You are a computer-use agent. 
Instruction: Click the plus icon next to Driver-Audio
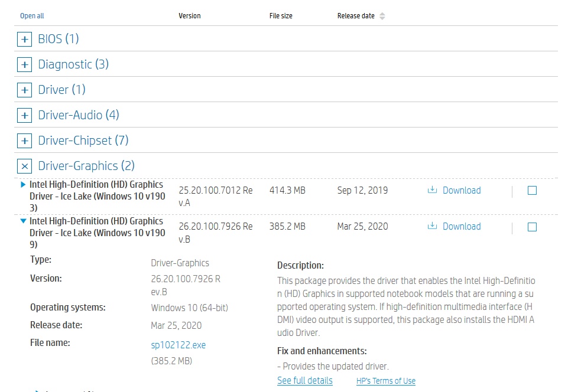click(x=24, y=115)
